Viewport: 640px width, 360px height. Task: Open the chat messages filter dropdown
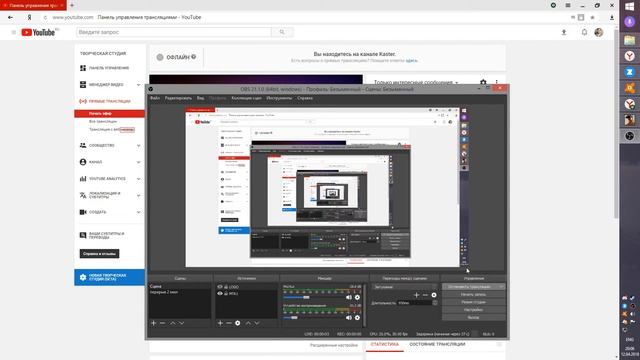point(416,82)
